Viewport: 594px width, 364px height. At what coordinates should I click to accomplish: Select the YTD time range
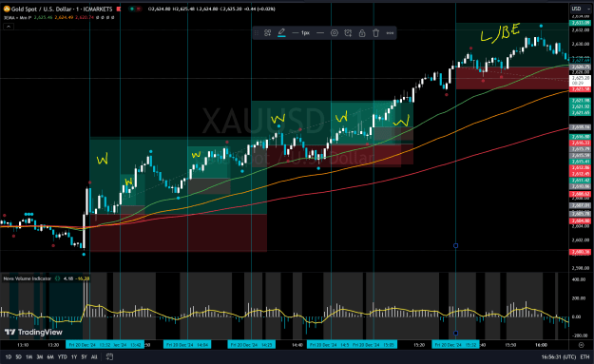(x=63, y=356)
